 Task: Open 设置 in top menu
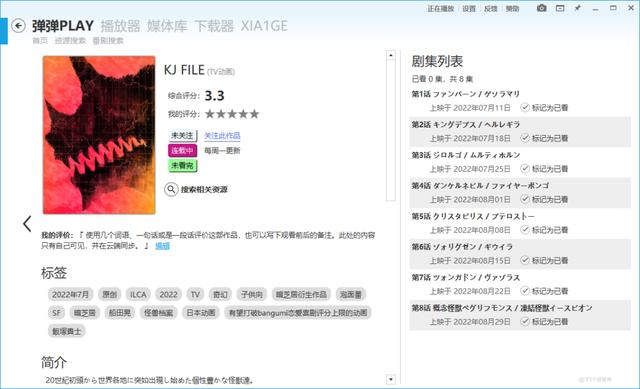coord(469,9)
